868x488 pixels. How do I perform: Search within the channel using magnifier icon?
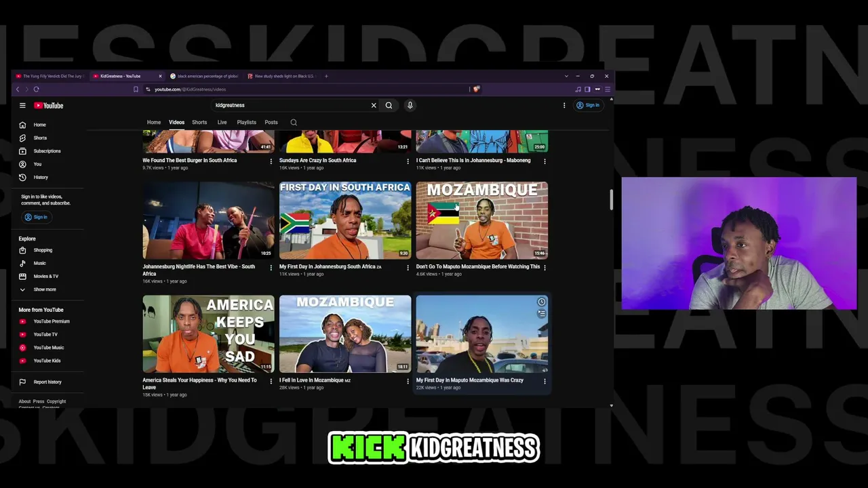click(x=294, y=123)
